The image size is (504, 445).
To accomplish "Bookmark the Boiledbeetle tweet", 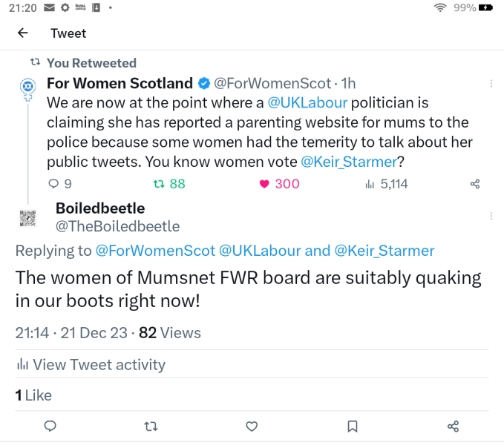I will 353,426.
